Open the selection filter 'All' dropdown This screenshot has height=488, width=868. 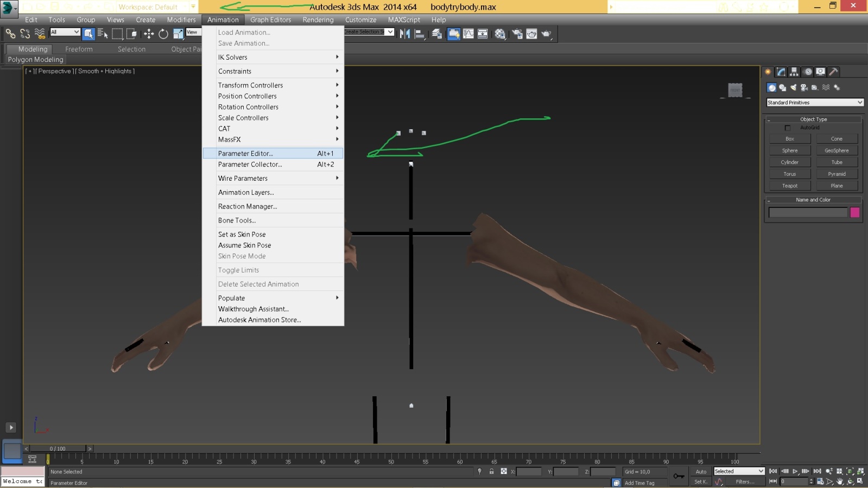tap(65, 33)
